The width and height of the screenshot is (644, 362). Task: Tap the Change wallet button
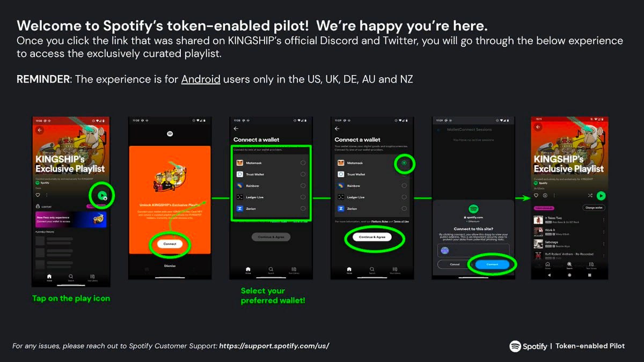[x=594, y=208]
